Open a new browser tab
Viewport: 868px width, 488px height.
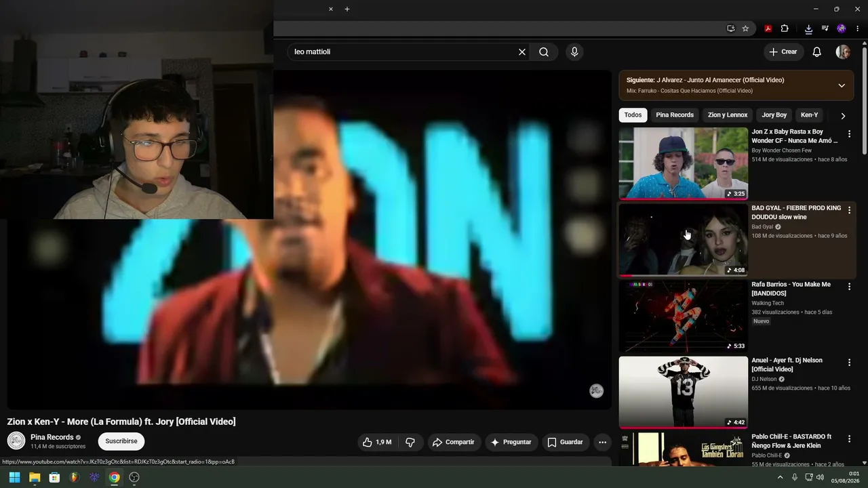tap(347, 9)
